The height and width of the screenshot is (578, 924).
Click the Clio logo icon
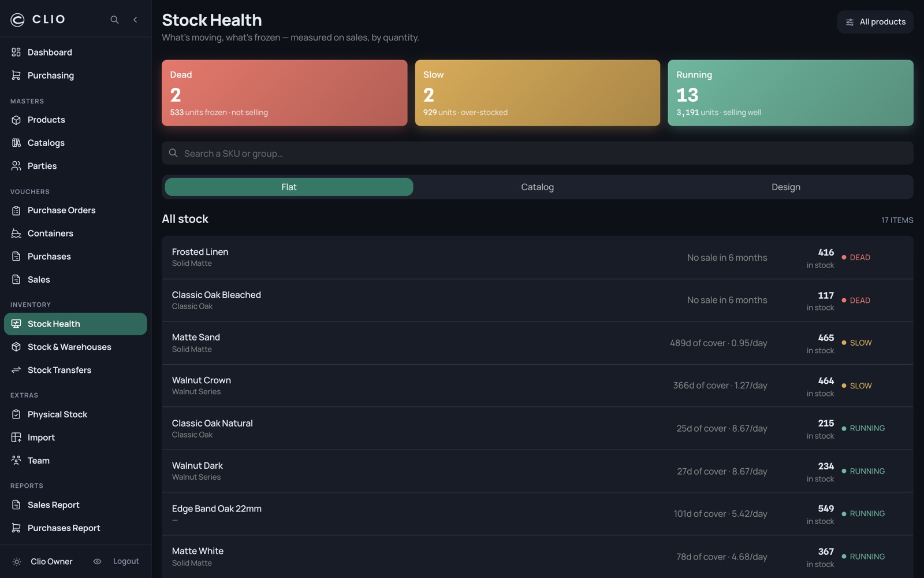(17, 20)
